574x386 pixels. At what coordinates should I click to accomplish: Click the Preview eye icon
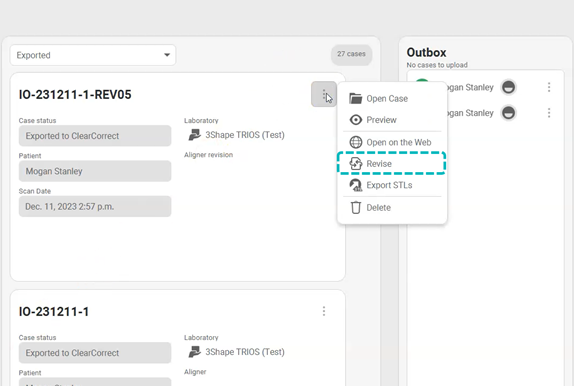355,120
